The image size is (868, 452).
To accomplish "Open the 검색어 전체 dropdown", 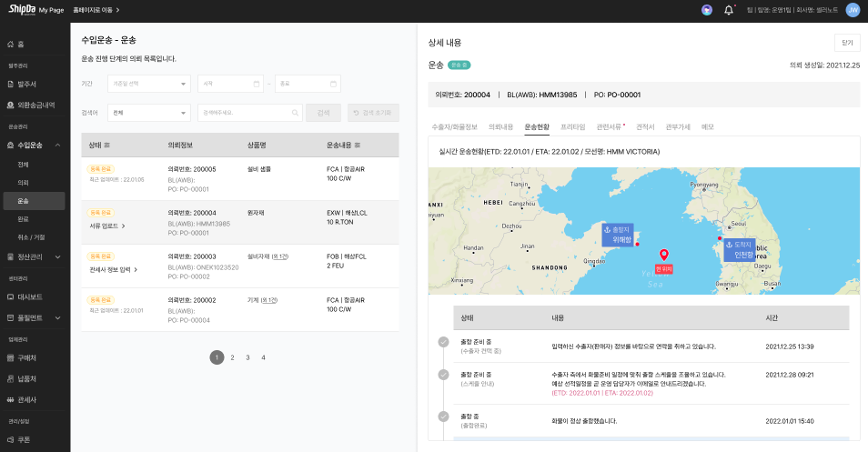I will click(147, 113).
